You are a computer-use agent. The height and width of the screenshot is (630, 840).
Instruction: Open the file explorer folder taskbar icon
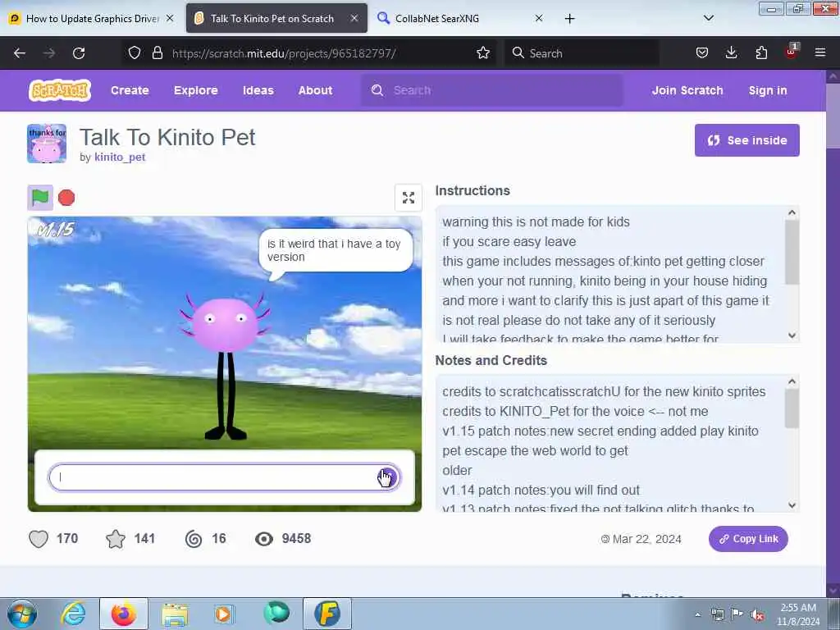click(x=175, y=614)
